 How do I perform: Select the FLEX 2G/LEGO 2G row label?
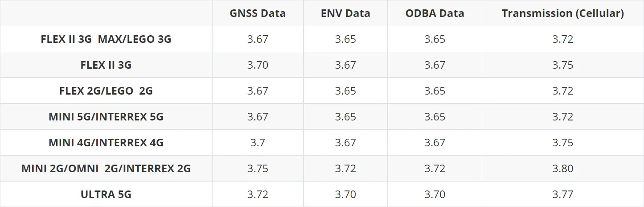[x=106, y=91]
